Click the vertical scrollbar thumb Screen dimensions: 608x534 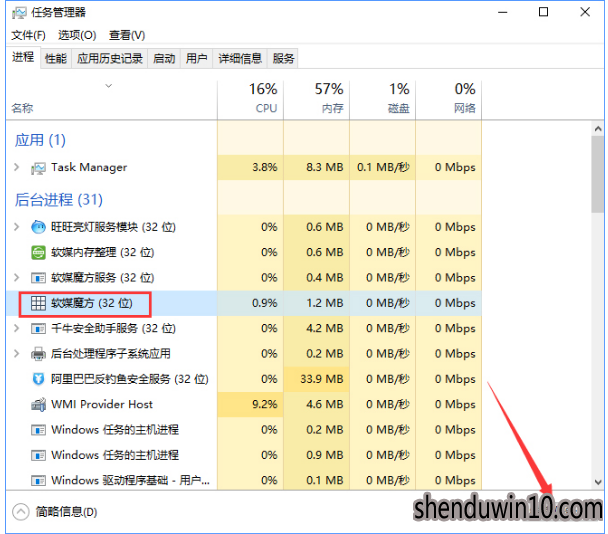pyautogui.click(x=598, y=174)
